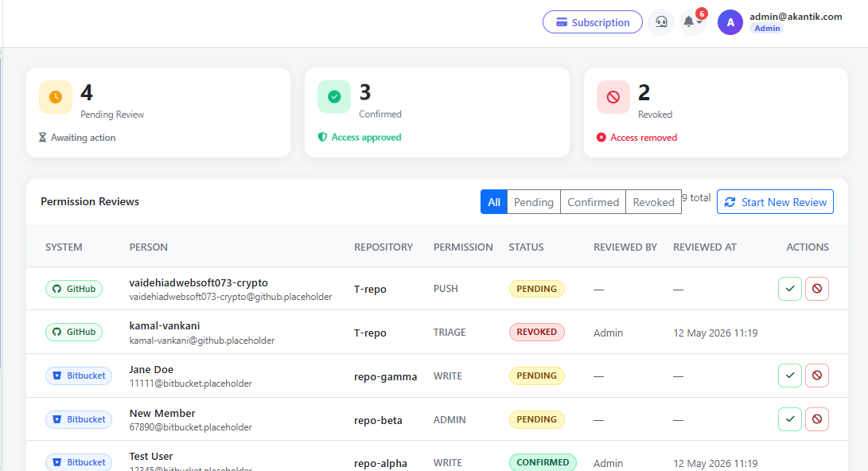Open the notifications bell
The height and width of the screenshot is (471, 868).
692,22
